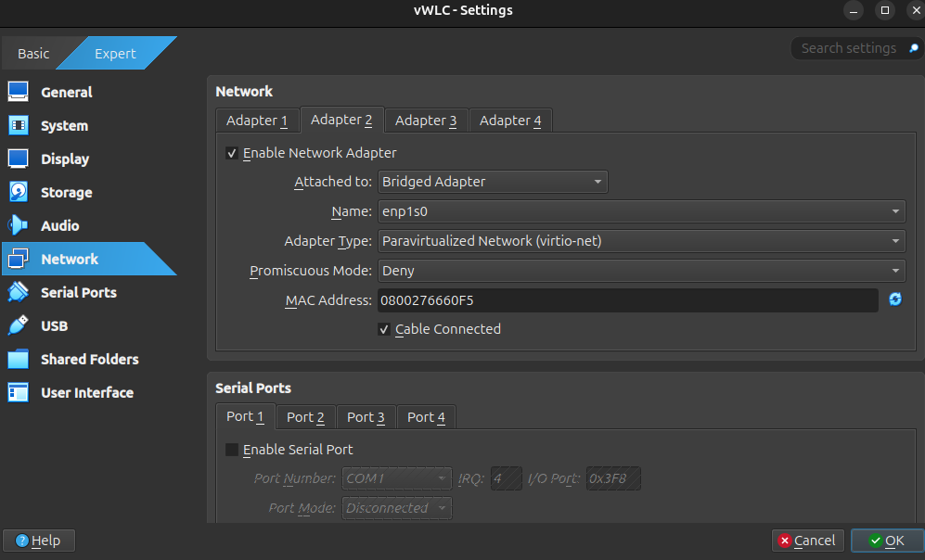The image size is (925, 560).
Task: Generate a new random MAC address
Action: coord(895,299)
